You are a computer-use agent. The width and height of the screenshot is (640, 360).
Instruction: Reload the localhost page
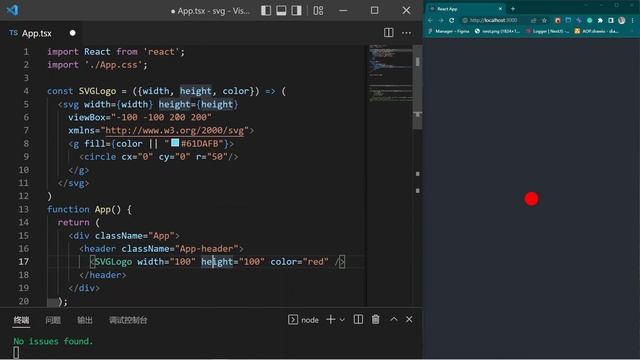pyautogui.click(x=451, y=20)
